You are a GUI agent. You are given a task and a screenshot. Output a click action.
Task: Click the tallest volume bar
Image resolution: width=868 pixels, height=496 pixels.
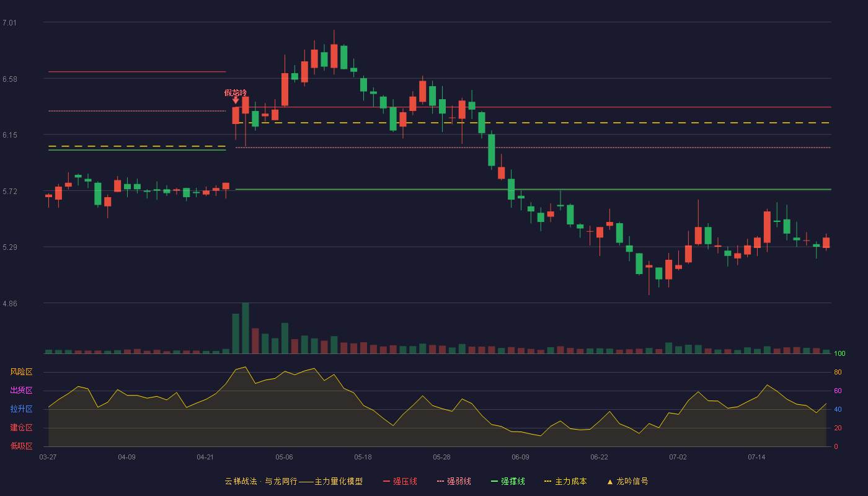click(x=246, y=328)
